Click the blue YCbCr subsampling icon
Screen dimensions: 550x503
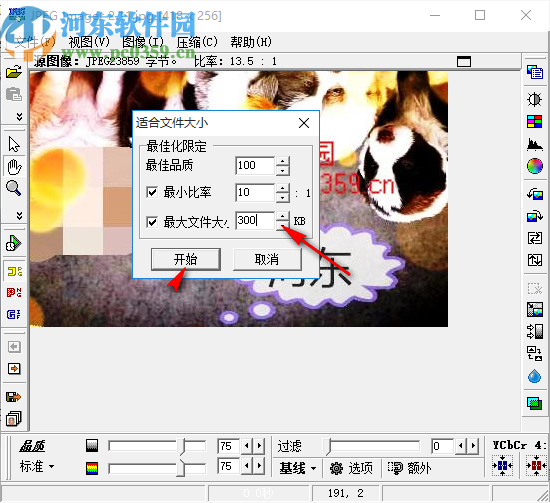[502, 465]
